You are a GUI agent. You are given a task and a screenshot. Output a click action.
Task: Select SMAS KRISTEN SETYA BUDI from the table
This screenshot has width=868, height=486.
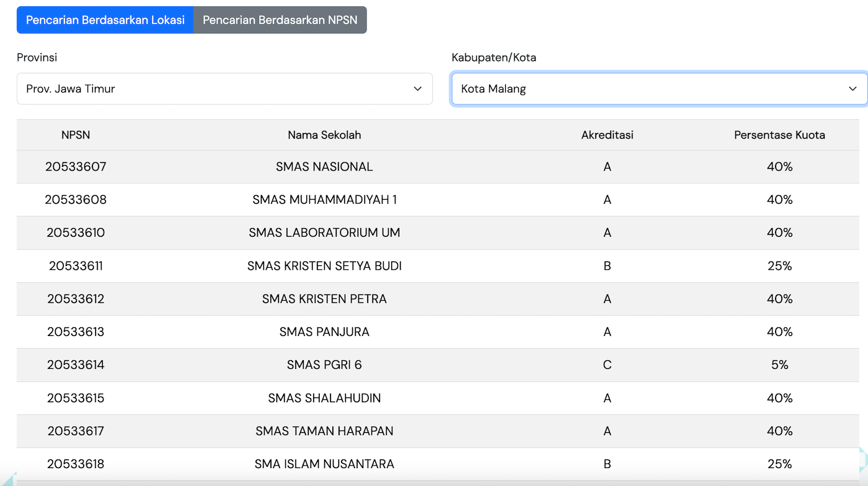coord(324,265)
